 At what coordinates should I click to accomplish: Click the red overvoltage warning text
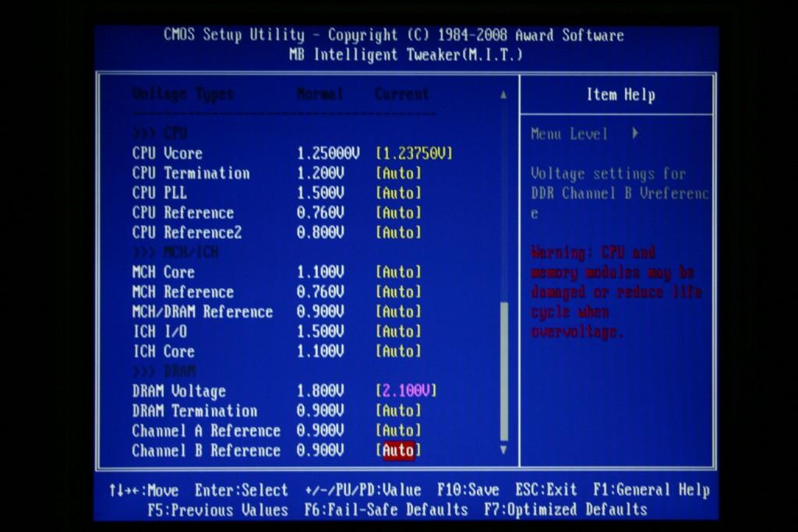click(616, 292)
